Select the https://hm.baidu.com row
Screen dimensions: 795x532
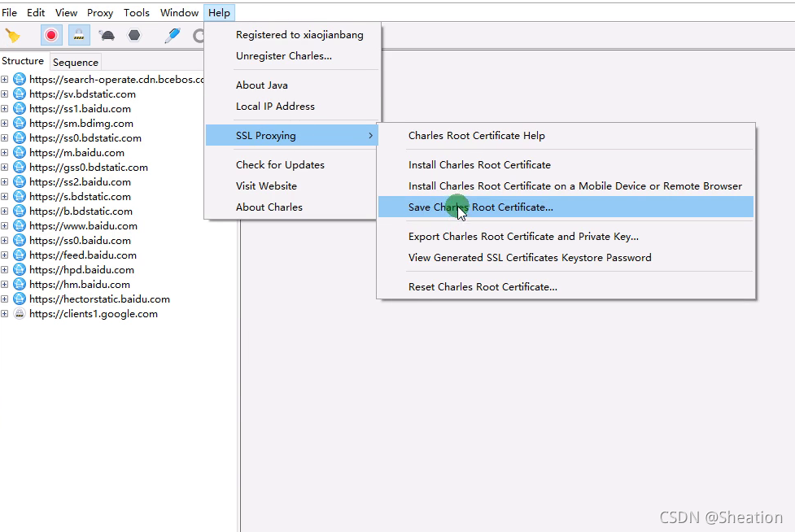click(x=80, y=284)
